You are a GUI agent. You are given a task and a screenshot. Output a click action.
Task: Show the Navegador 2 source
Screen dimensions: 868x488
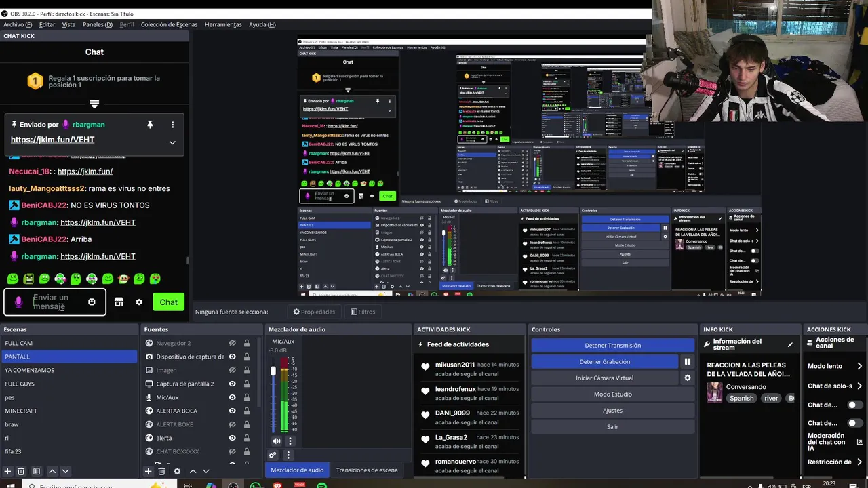point(232,343)
